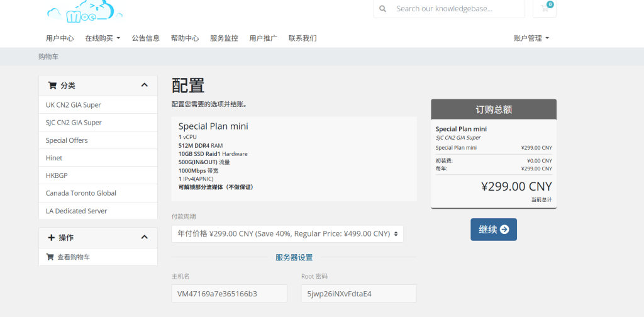Viewport: 644px width, 317px height.
Task: Open the 在线购买 dropdown menu
Action: coord(103,38)
